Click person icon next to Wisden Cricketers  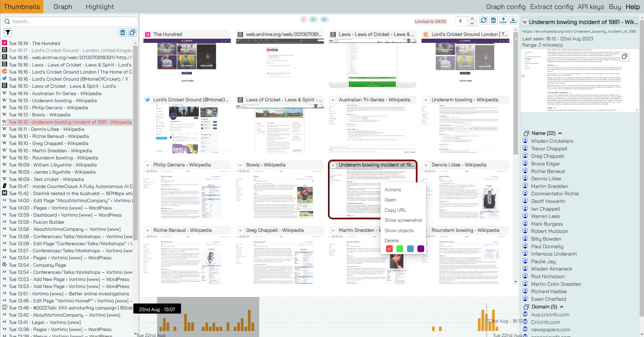[x=525, y=141]
